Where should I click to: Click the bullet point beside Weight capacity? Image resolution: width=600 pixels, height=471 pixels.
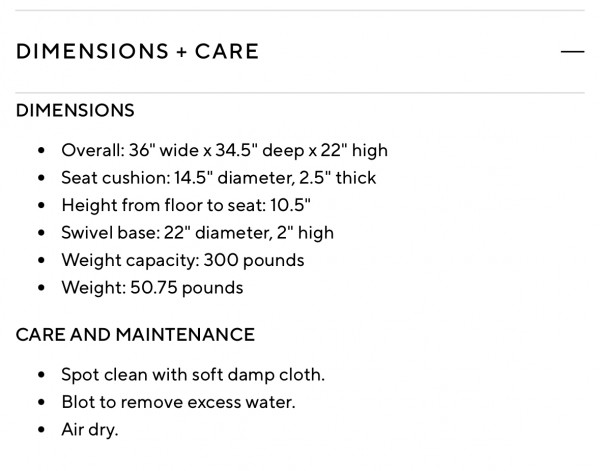[41, 260]
